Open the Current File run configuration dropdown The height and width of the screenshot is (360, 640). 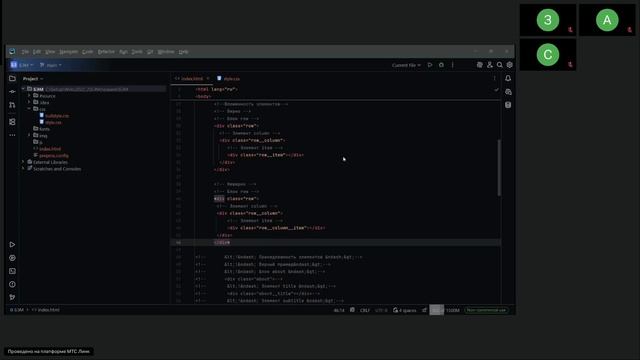(406, 65)
